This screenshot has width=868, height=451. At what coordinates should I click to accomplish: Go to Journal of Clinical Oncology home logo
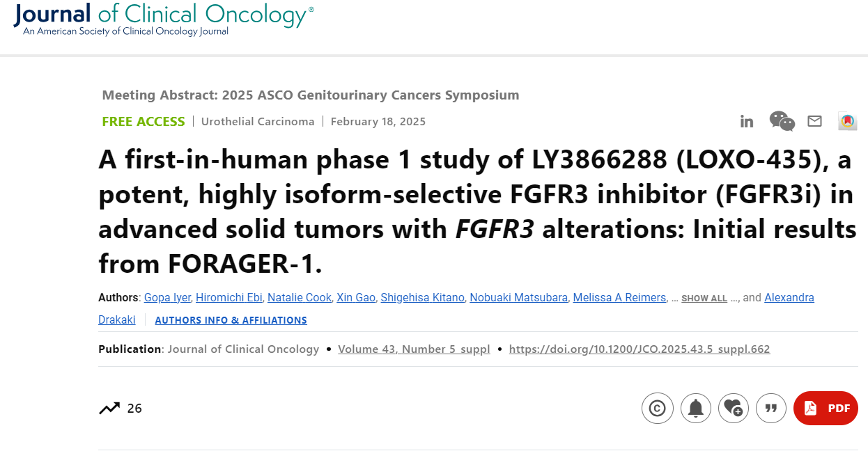point(164,19)
